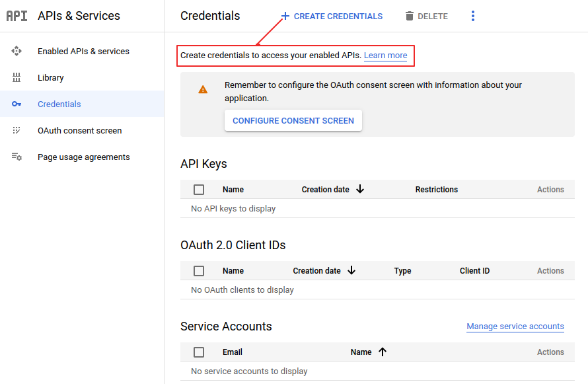This screenshot has height=384, width=588.
Task: Click the Library icon in sidebar
Action: (17, 77)
